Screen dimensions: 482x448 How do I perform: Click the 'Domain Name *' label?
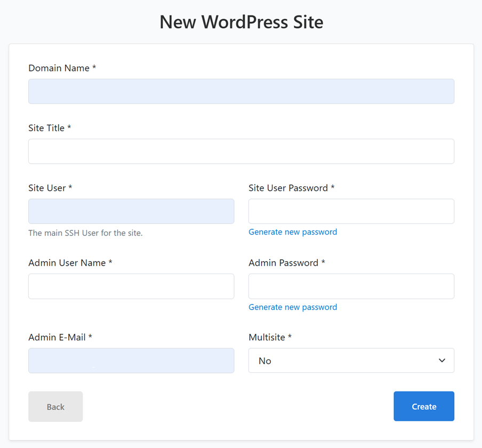click(62, 68)
